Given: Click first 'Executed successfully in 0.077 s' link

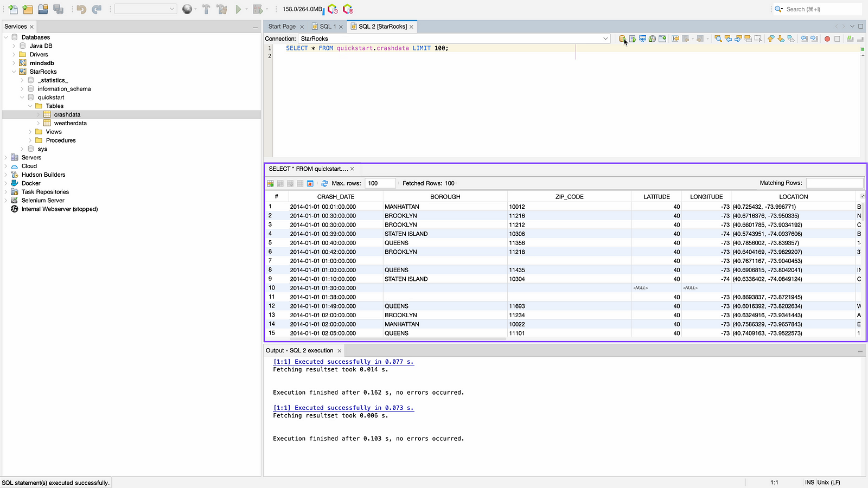Looking at the screenshot, I should (x=343, y=362).
